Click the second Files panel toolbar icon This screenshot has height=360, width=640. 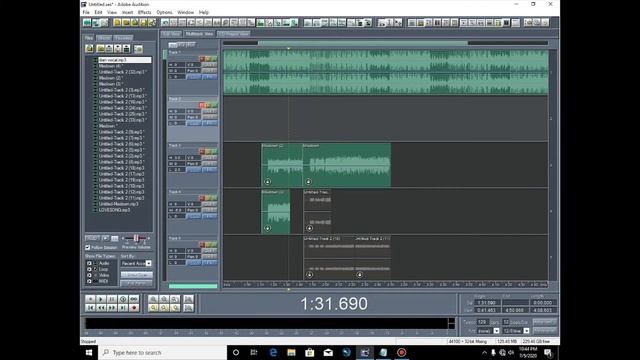(100, 49)
